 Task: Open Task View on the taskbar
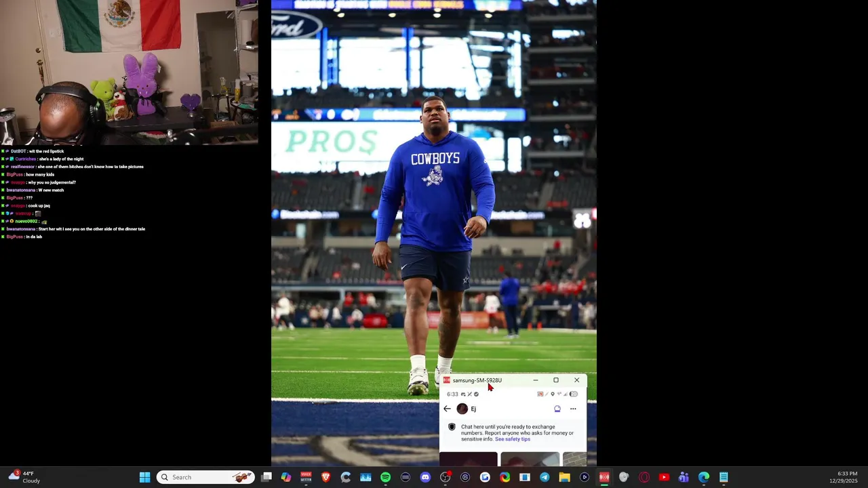click(x=267, y=477)
